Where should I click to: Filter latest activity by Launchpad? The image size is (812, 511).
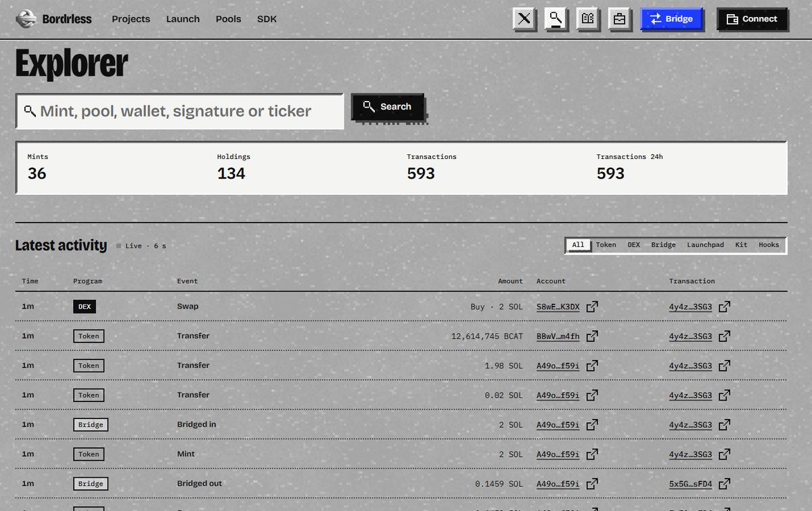pos(705,245)
